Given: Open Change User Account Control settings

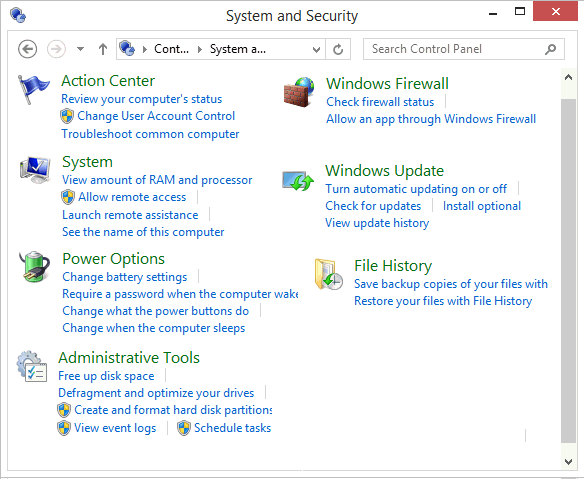Looking at the screenshot, I should click(156, 116).
